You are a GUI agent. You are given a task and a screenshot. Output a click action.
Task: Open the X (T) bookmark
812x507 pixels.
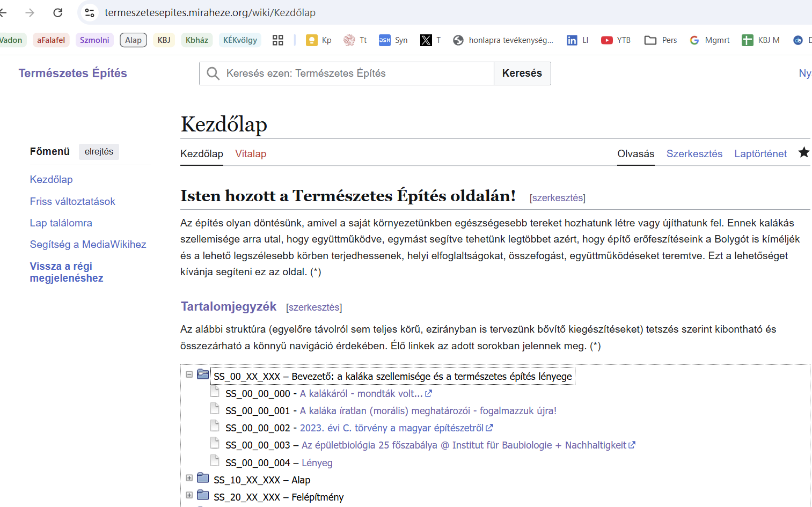431,40
